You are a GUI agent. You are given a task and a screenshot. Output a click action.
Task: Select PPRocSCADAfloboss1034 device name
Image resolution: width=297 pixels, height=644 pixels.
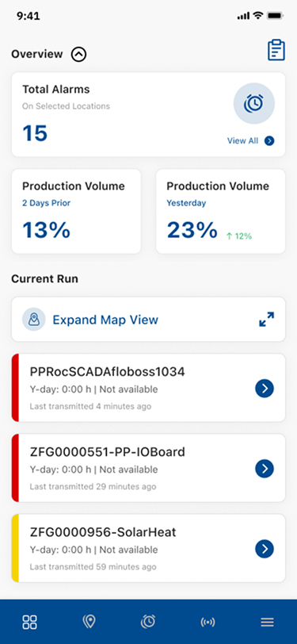click(108, 372)
